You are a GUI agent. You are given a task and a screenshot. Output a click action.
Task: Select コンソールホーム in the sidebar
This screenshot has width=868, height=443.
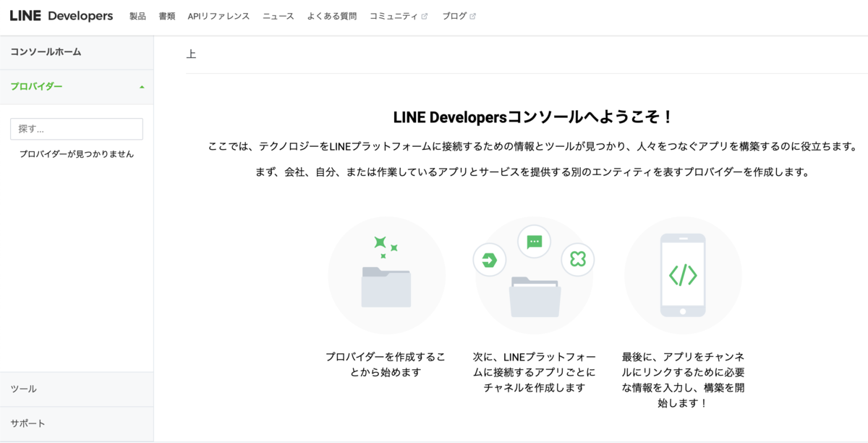(x=77, y=52)
